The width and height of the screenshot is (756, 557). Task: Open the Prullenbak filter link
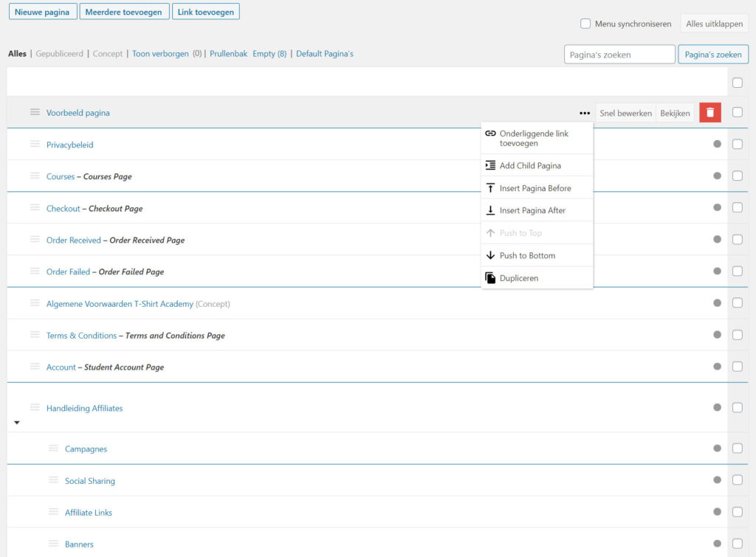point(229,53)
